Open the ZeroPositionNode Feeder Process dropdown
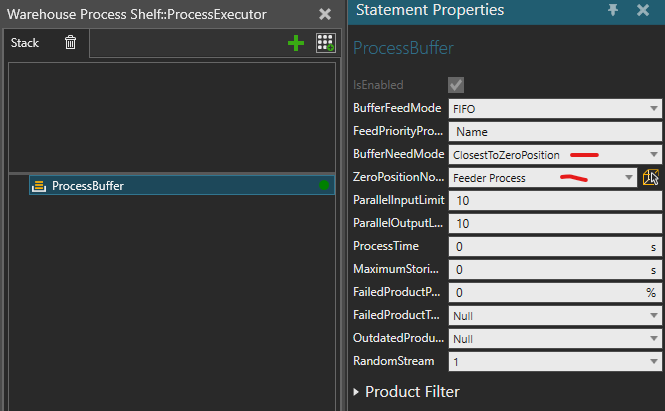The width and height of the screenshot is (665, 411). pos(542,178)
